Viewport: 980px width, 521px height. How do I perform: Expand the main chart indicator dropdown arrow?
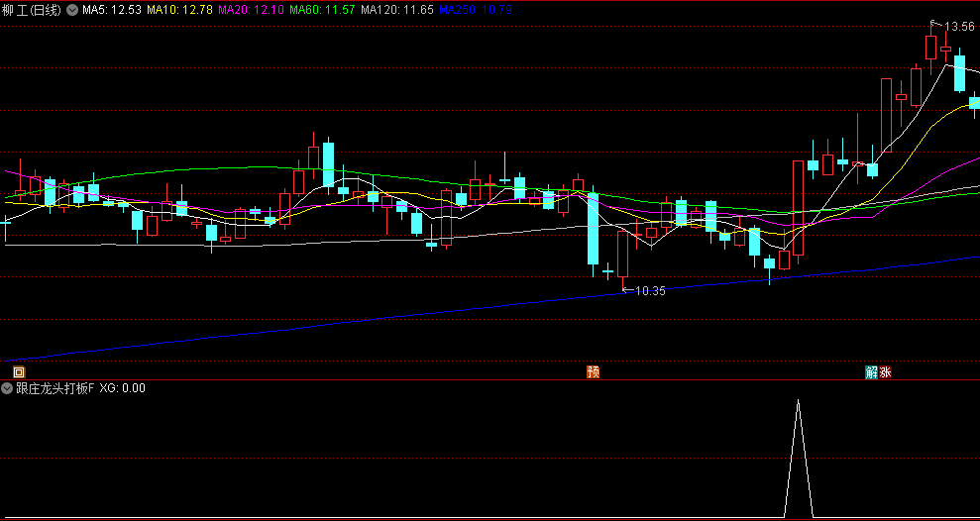pyautogui.click(x=72, y=10)
